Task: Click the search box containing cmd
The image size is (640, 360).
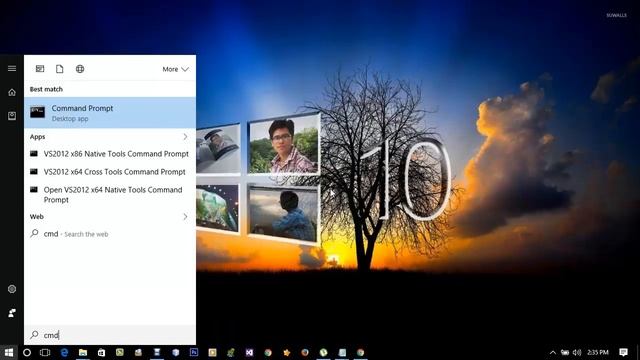Action: pos(110,335)
